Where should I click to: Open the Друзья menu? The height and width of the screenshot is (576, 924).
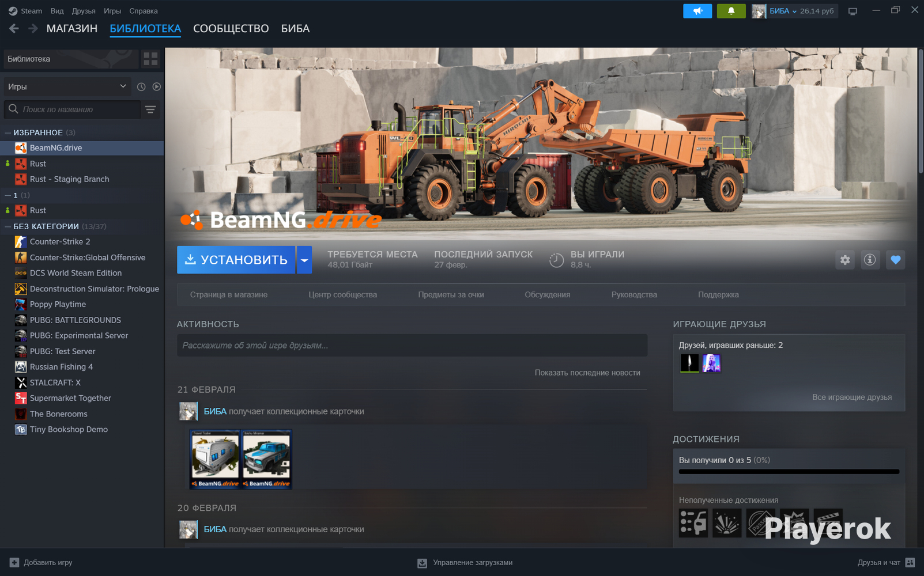coord(84,11)
